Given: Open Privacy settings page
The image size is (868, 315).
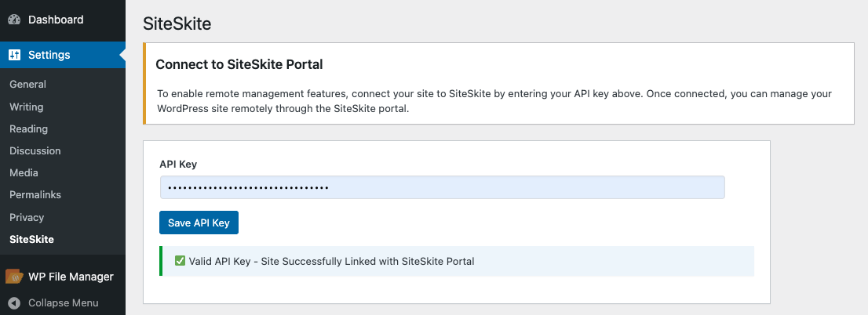Looking at the screenshot, I should click(x=27, y=217).
